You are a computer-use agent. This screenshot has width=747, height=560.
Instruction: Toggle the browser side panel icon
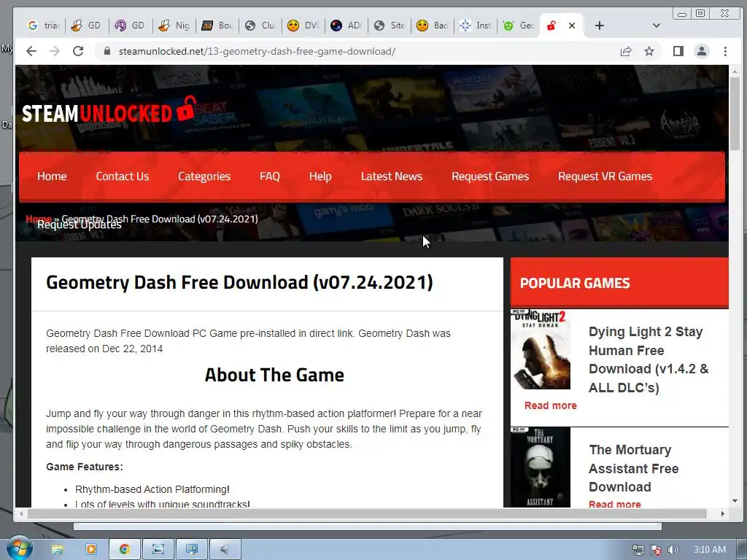coord(678,51)
